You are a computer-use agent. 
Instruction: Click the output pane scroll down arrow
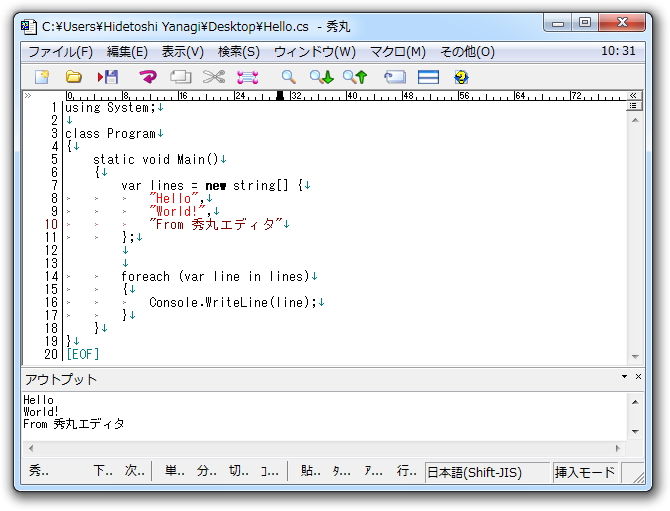pyautogui.click(x=635, y=432)
